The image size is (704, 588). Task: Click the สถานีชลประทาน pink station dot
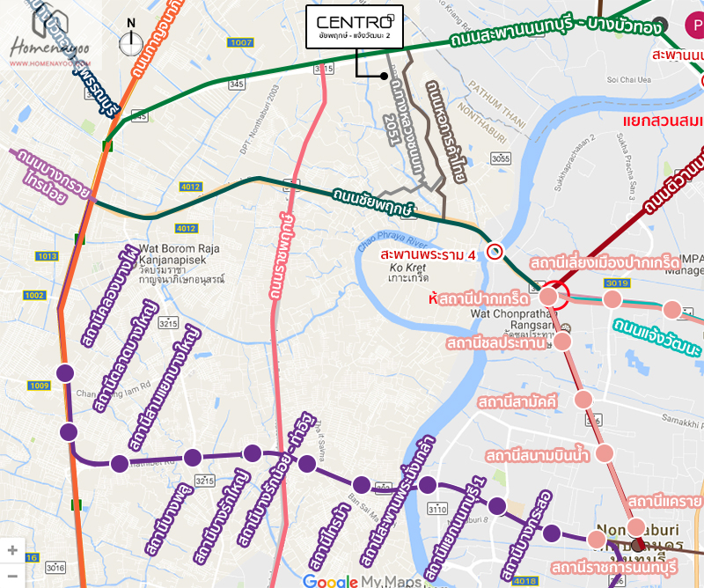click(x=562, y=342)
